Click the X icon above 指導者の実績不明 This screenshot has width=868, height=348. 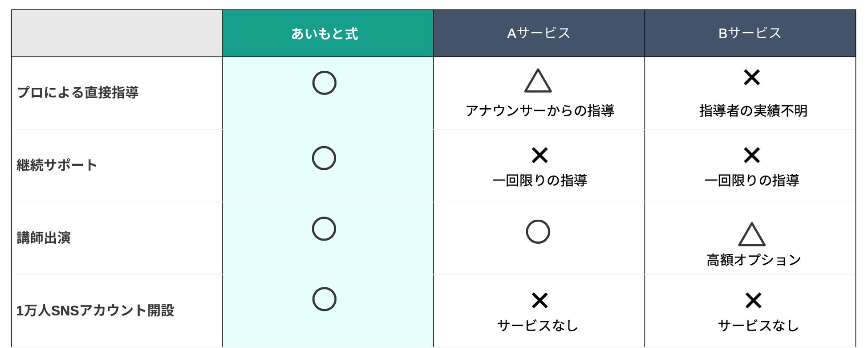(752, 78)
